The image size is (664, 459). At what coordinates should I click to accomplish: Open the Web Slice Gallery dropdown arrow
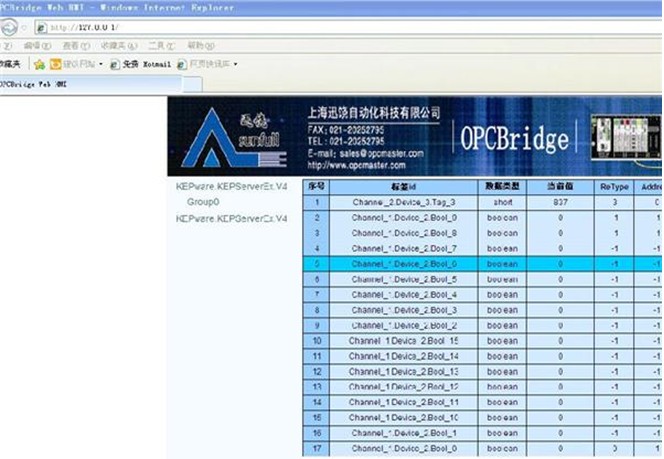[235, 64]
